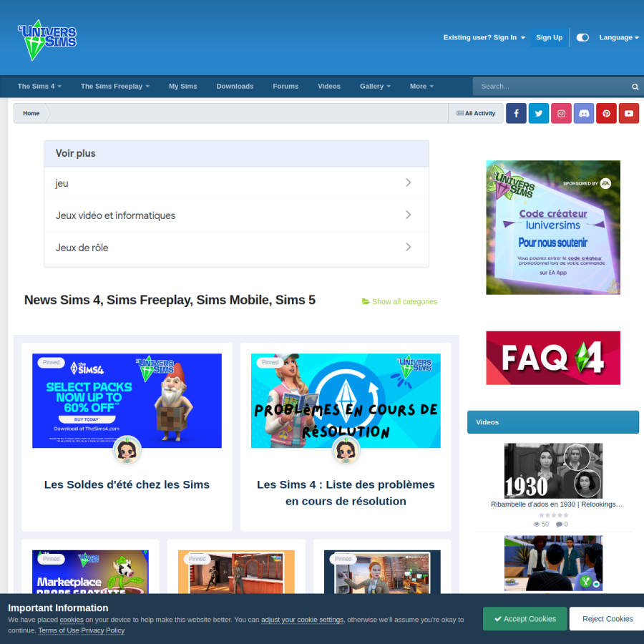Open 'Jeux vidéo et informatiques' row
The image size is (644, 644).
coord(237,215)
